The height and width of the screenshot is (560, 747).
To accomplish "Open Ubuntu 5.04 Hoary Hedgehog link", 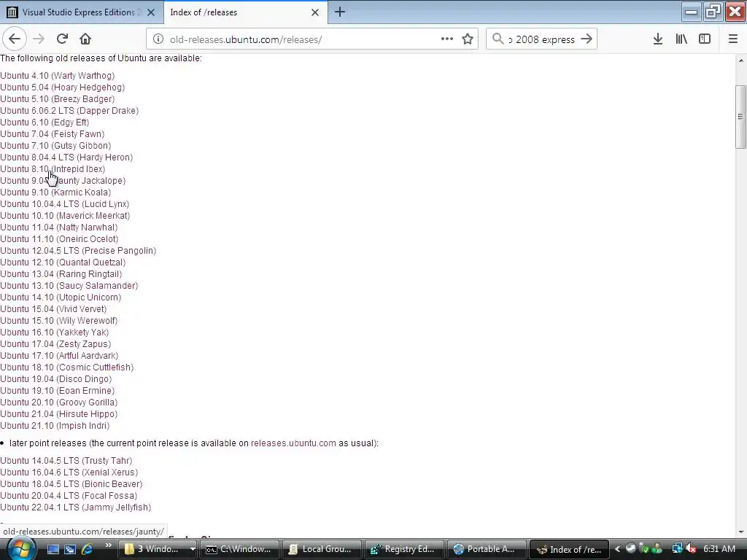I will click(x=63, y=87).
